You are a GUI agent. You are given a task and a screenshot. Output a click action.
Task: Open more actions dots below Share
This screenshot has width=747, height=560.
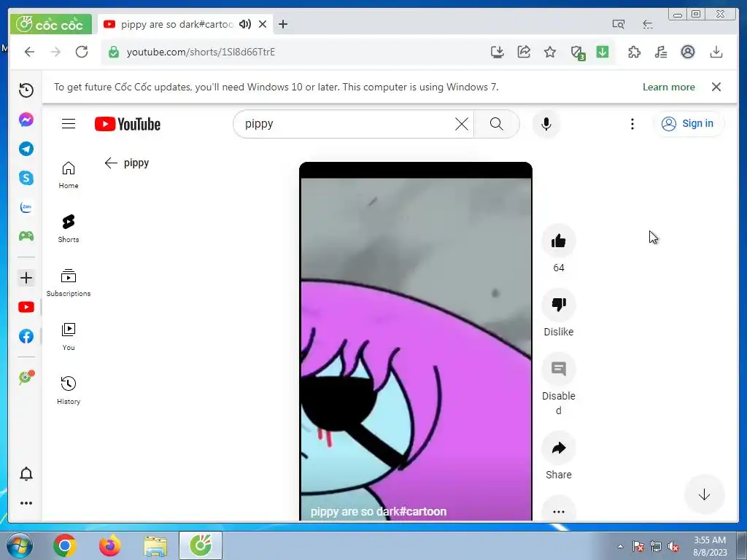coord(559,510)
